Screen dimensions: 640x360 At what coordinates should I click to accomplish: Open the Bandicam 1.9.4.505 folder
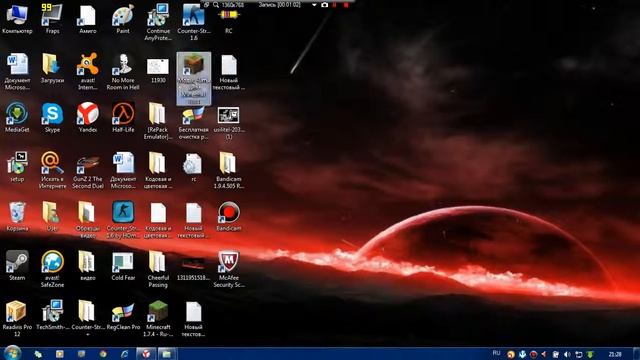pos(229,170)
